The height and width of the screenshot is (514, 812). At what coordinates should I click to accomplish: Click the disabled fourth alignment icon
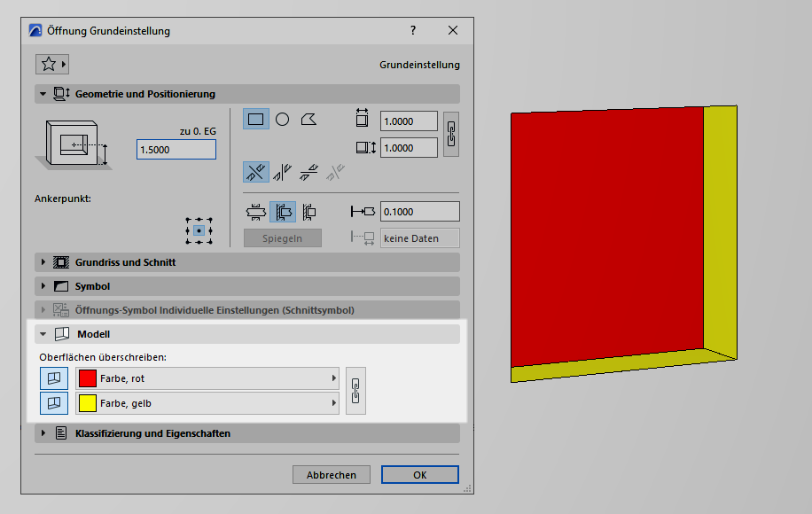pyautogui.click(x=335, y=172)
